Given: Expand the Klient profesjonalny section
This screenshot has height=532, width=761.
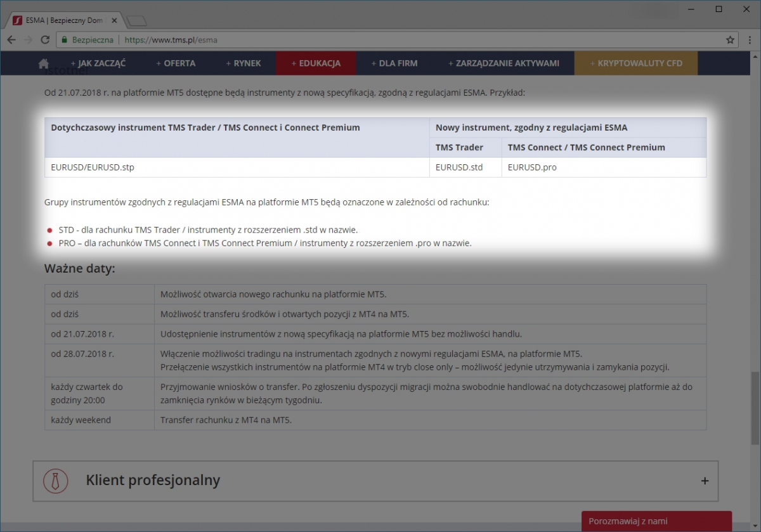Looking at the screenshot, I should [705, 481].
